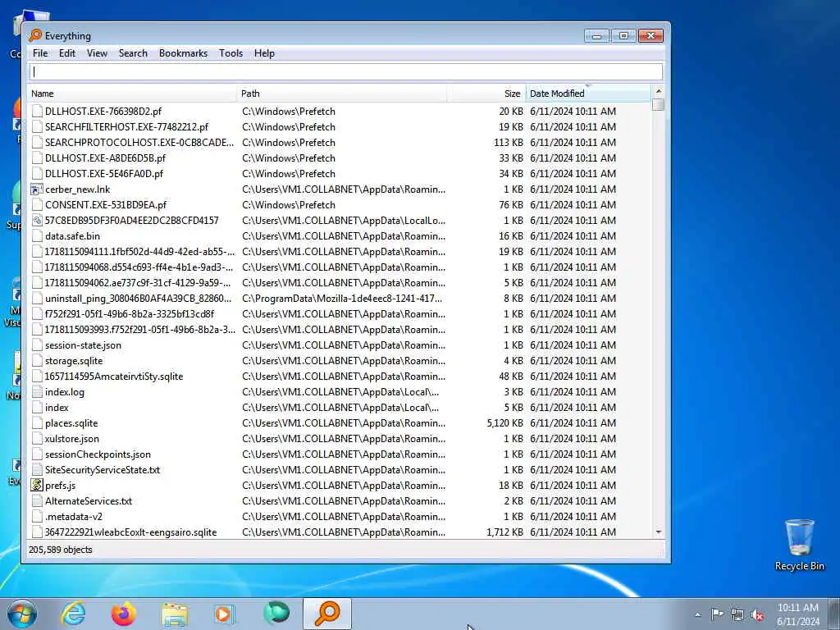Select the .metadata-v2 file icon
This screenshot has height=630, width=840.
click(36, 517)
